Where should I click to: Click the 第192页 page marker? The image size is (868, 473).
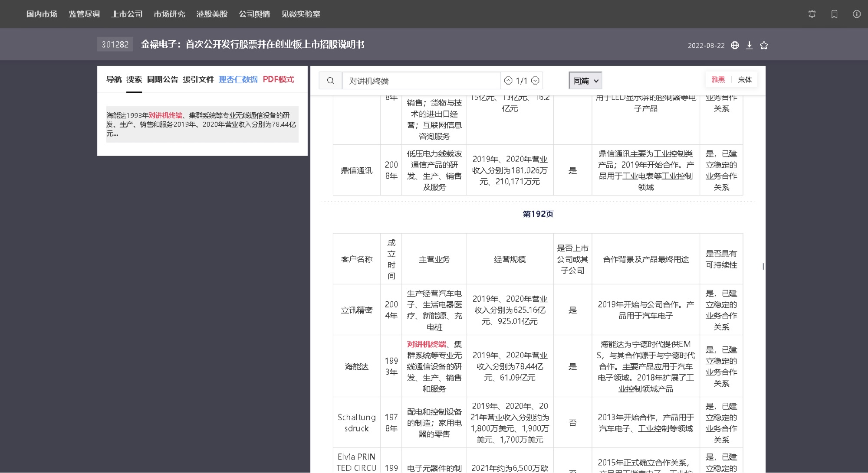click(538, 214)
